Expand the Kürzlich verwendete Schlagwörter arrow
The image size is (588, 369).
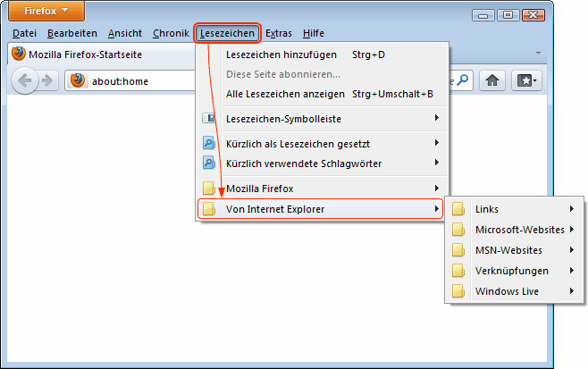pyautogui.click(x=436, y=163)
